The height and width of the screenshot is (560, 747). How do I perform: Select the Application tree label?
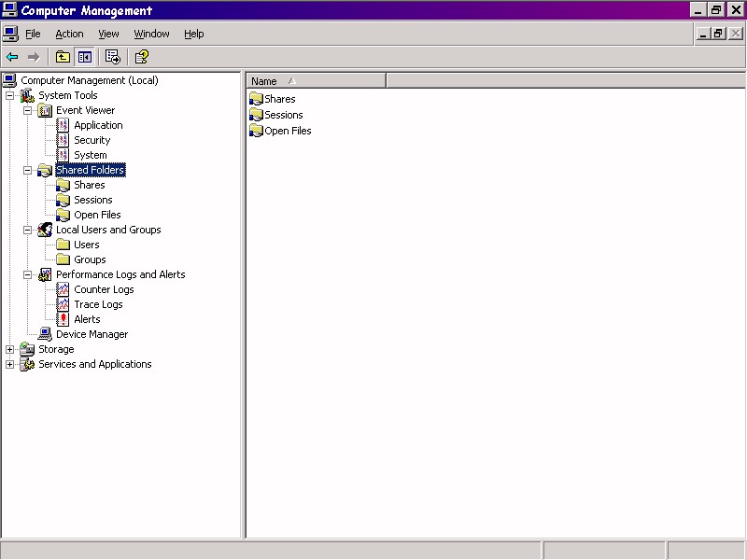[x=98, y=125]
